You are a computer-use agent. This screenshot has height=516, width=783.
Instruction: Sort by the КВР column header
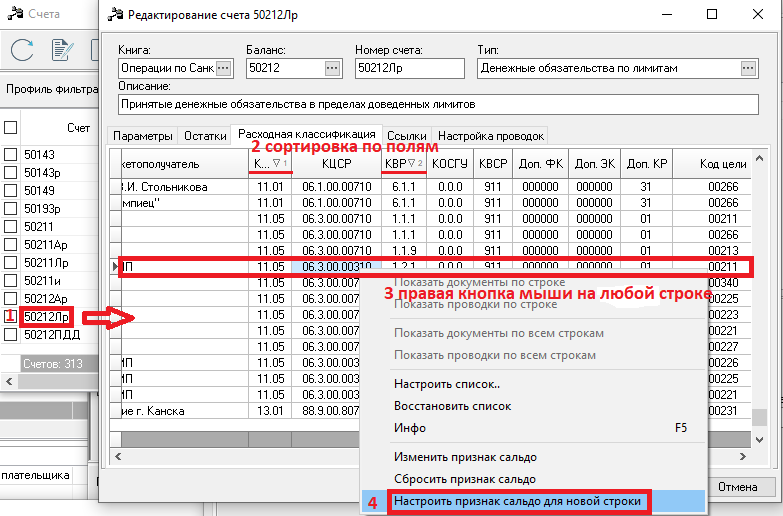(403, 164)
